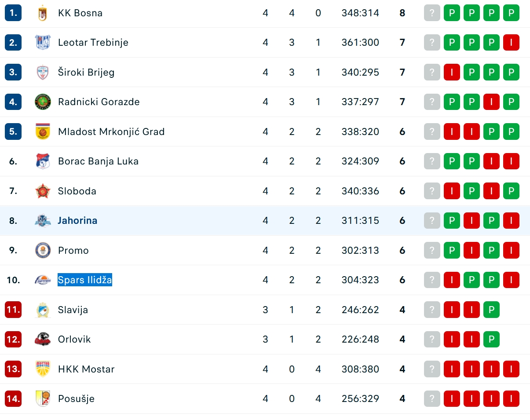Image resolution: width=530 pixels, height=420 pixels.
Task: Click the Radnicki Gorazde green logo
Action: [43, 102]
